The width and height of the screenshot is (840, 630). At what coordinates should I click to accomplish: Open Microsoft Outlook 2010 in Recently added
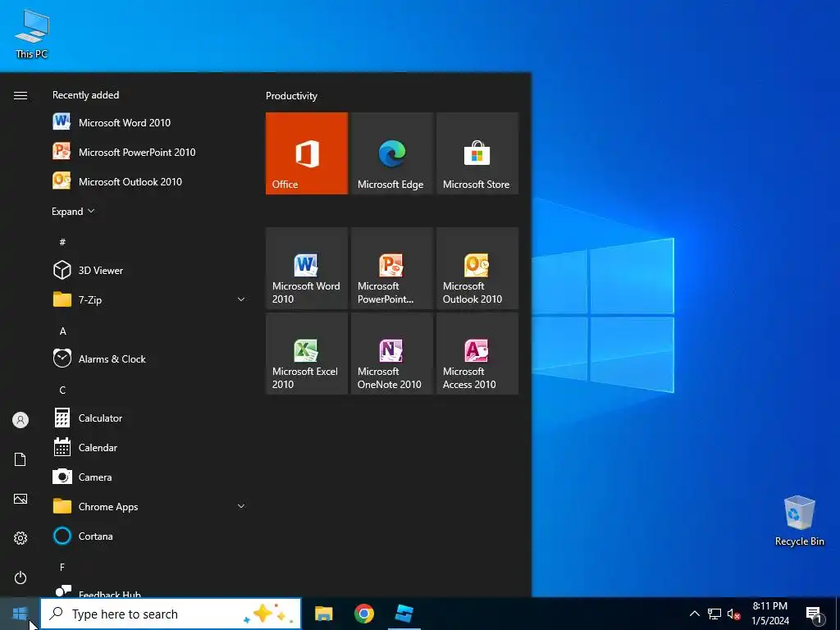pos(150,181)
